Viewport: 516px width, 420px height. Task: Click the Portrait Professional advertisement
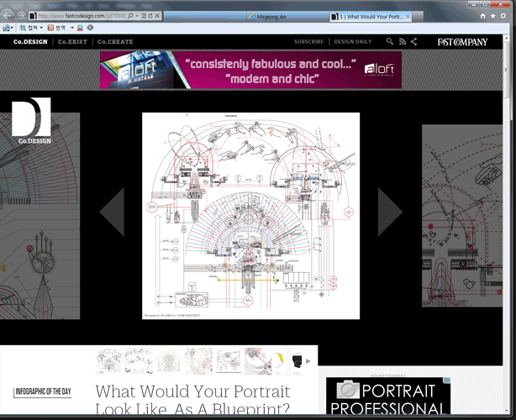(388, 396)
